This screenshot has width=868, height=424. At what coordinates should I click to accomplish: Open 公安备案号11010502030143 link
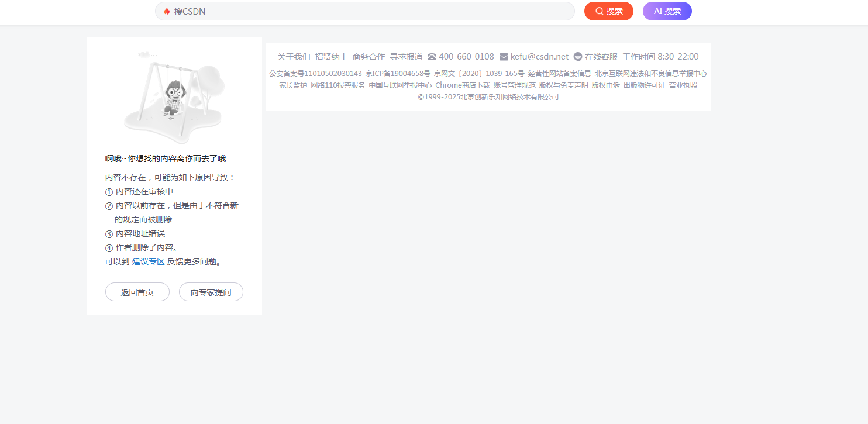coord(315,74)
